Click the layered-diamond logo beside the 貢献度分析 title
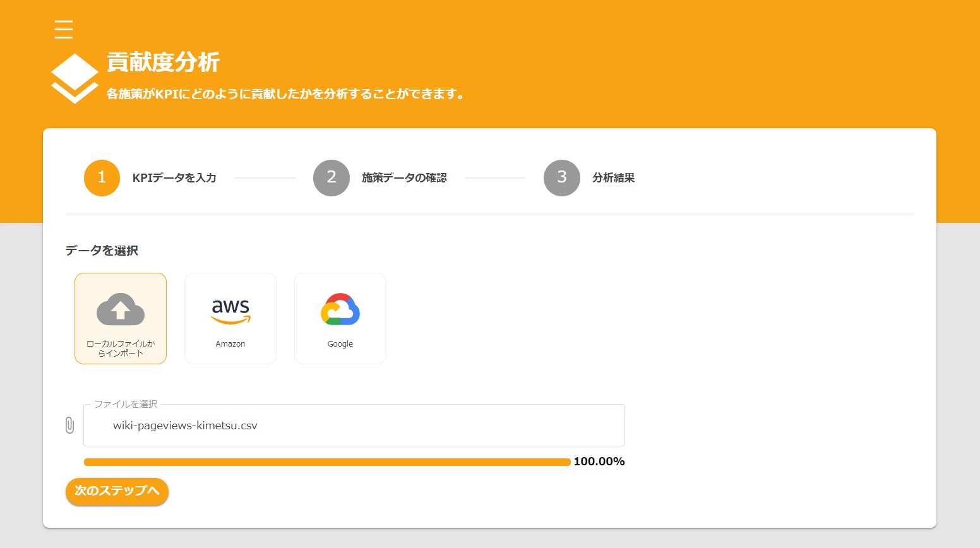This screenshot has width=980, height=548. click(x=75, y=78)
